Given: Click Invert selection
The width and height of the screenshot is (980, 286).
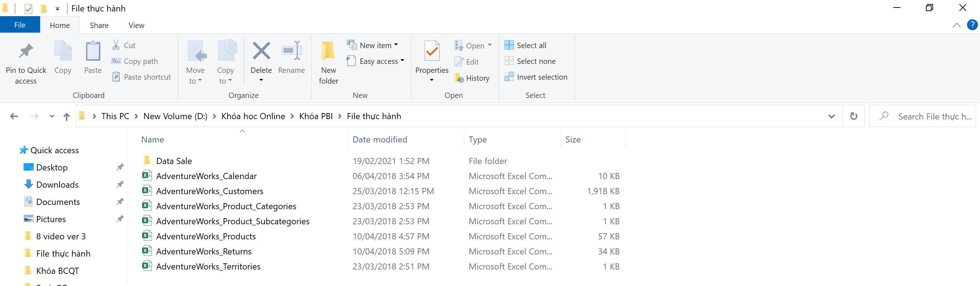Looking at the screenshot, I should (536, 77).
